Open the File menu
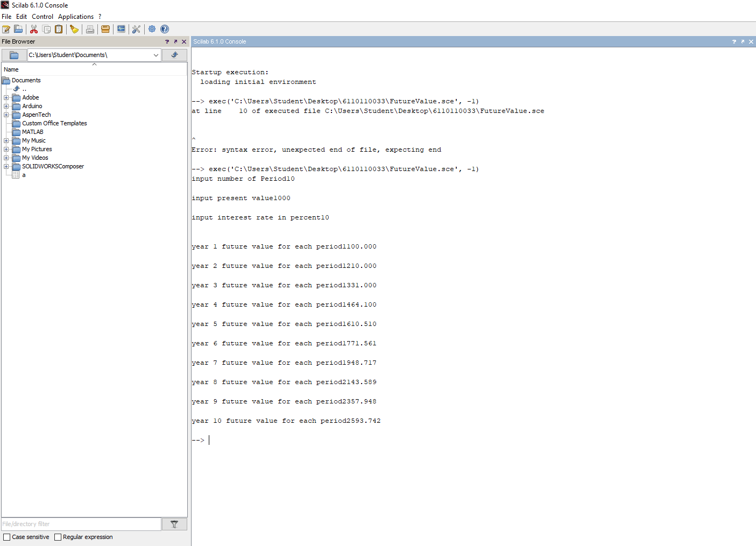The height and width of the screenshot is (546, 756). coord(6,17)
